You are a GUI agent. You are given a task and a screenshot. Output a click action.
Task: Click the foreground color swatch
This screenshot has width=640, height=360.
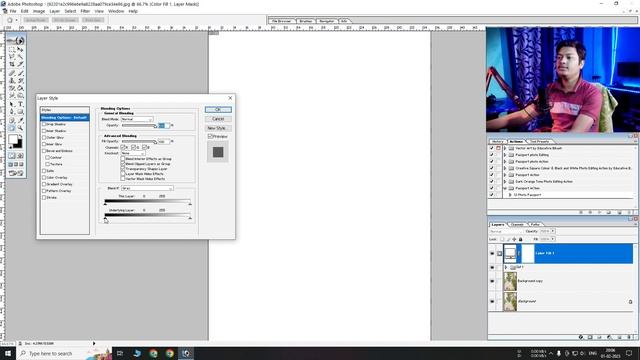[x=13, y=140]
